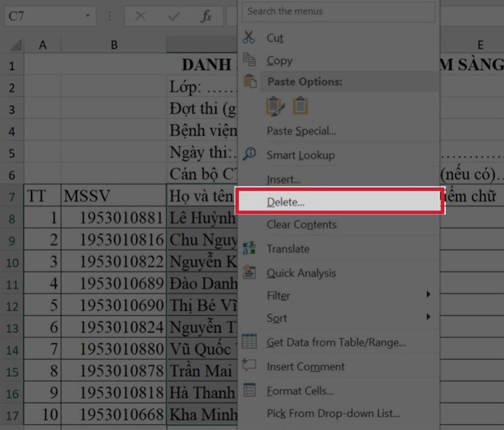Click the Copy icon in the context menu

[x=249, y=60]
